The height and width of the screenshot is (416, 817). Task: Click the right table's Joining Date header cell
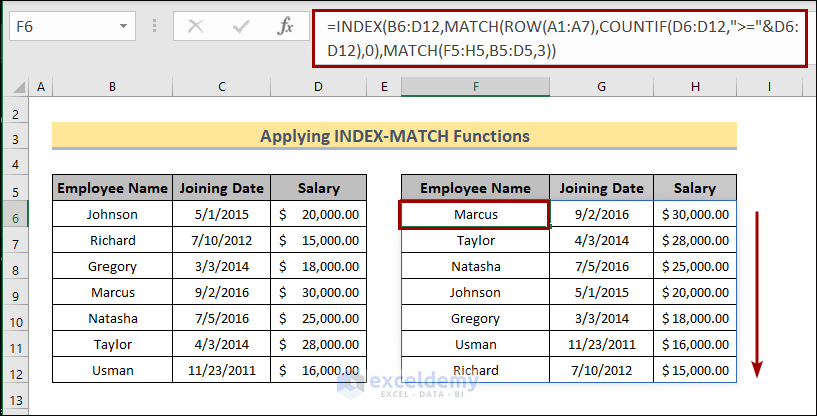point(601,188)
